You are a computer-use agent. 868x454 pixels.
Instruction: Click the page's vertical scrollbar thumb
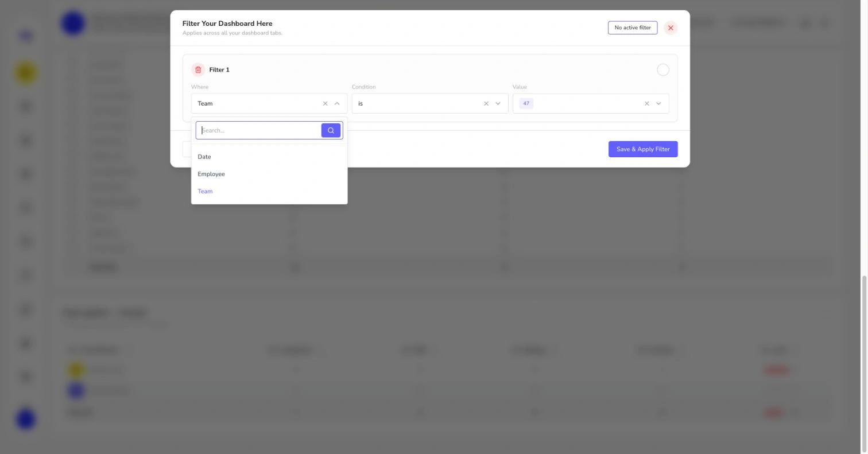click(865, 364)
